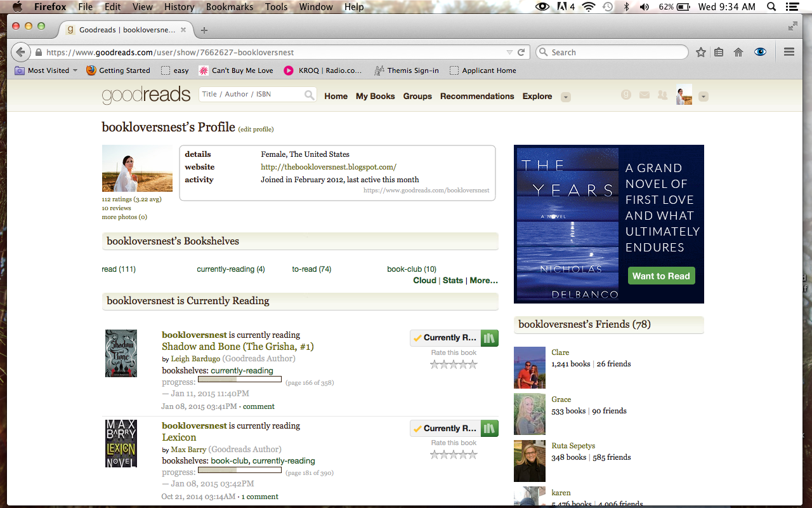Click the Lexicon reading progress bar
The width and height of the screenshot is (812, 508).
(x=240, y=470)
